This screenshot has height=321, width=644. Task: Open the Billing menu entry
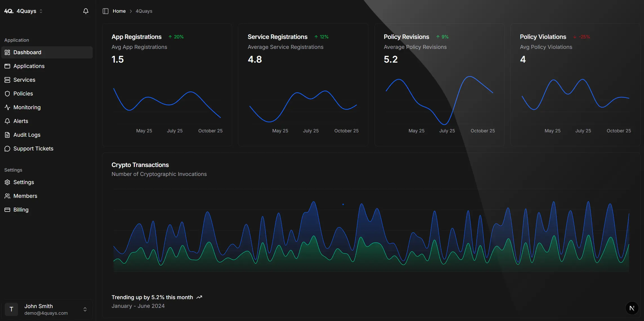(21, 209)
